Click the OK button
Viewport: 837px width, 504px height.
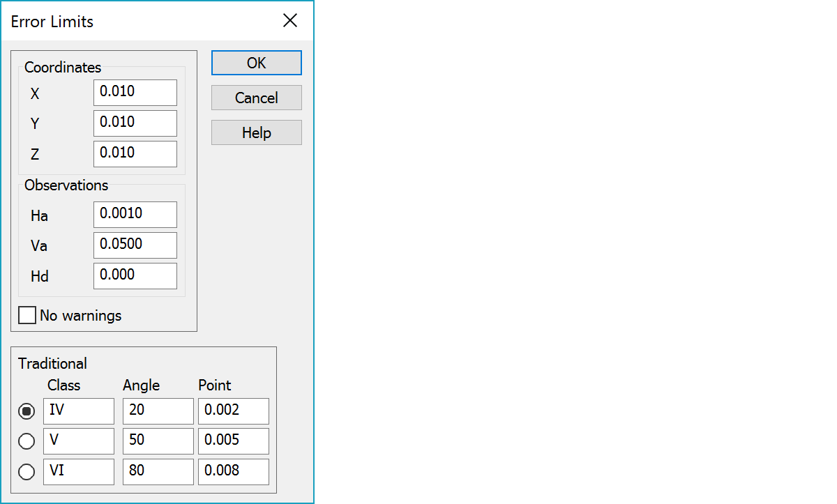point(257,63)
